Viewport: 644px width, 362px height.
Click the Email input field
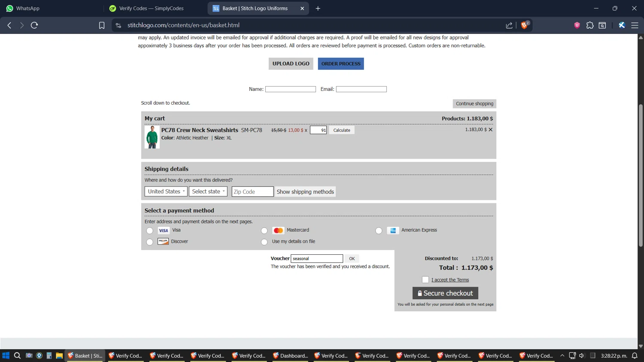(x=361, y=89)
